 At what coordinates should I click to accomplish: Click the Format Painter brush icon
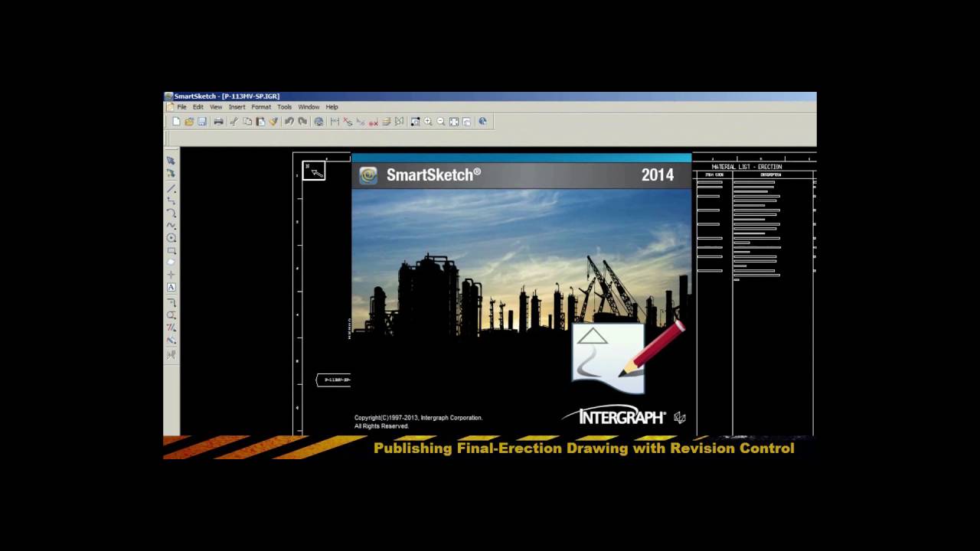[x=273, y=122]
